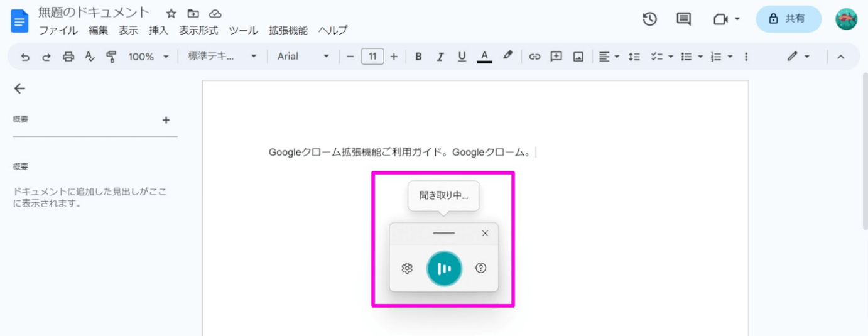The image size is (868, 336).
Task: Open the 拡張機能 menu
Action: [288, 30]
